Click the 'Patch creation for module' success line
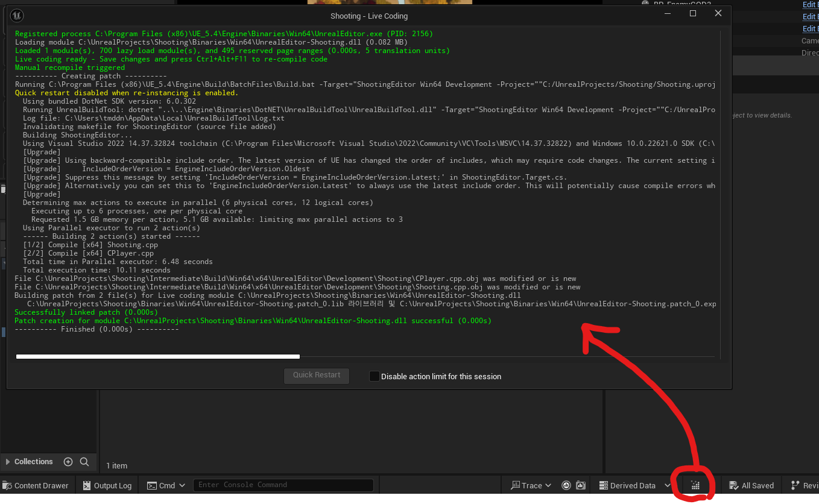 coord(253,321)
